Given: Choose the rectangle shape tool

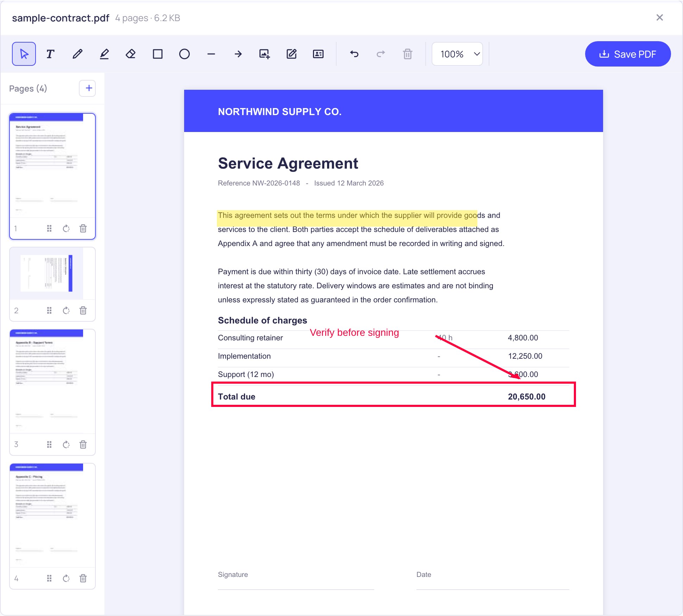Looking at the screenshot, I should (158, 54).
